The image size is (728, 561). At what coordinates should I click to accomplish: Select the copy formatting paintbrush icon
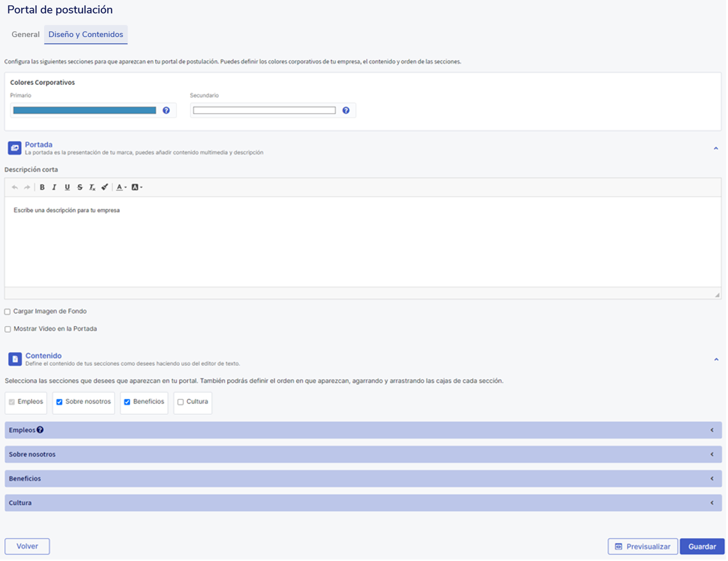pos(105,188)
